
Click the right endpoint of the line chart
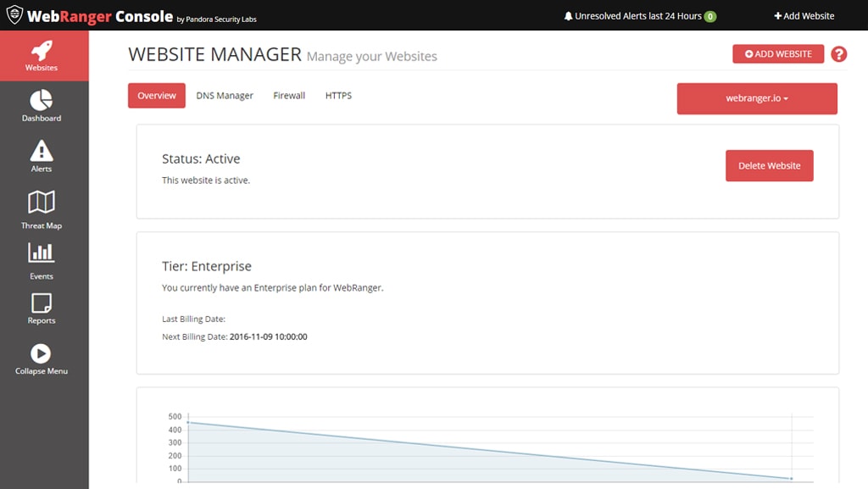tap(792, 479)
